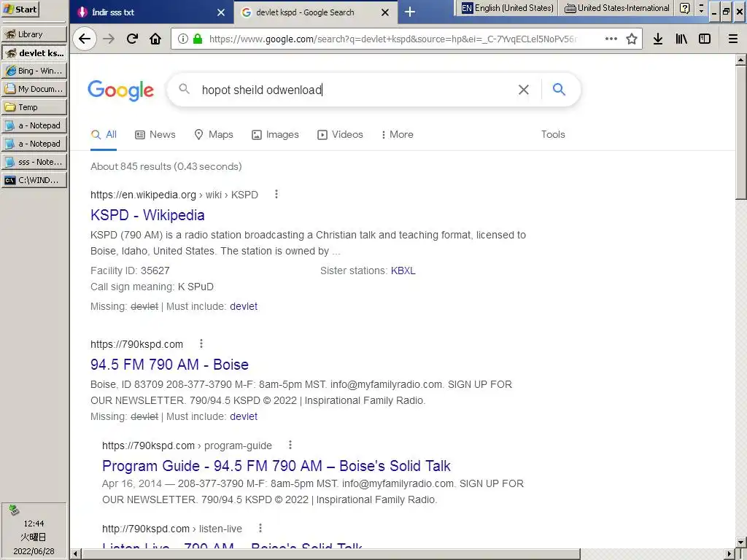Open options dots beside Wikipedia KSPD result
Viewport: 747px width, 560px height.
[x=276, y=194]
